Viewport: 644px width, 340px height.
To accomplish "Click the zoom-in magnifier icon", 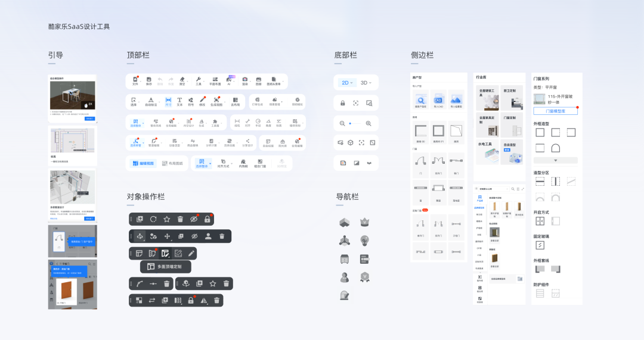I will coord(369,123).
